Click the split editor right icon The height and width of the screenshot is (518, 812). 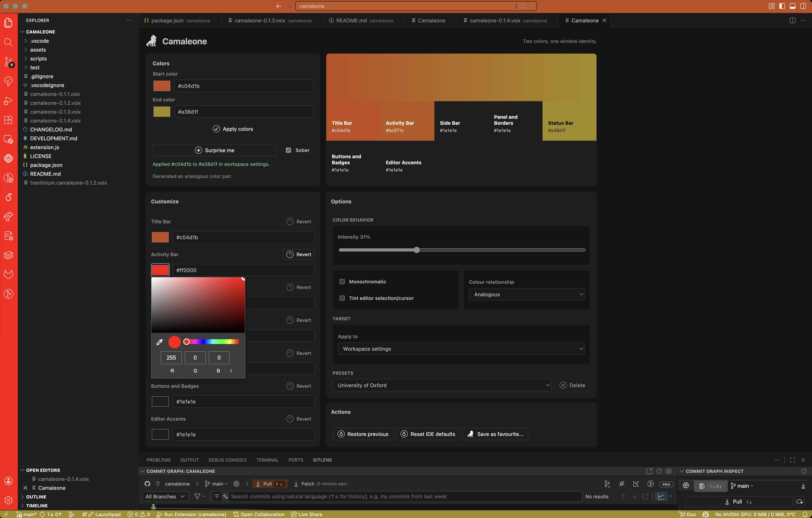tap(792, 20)
